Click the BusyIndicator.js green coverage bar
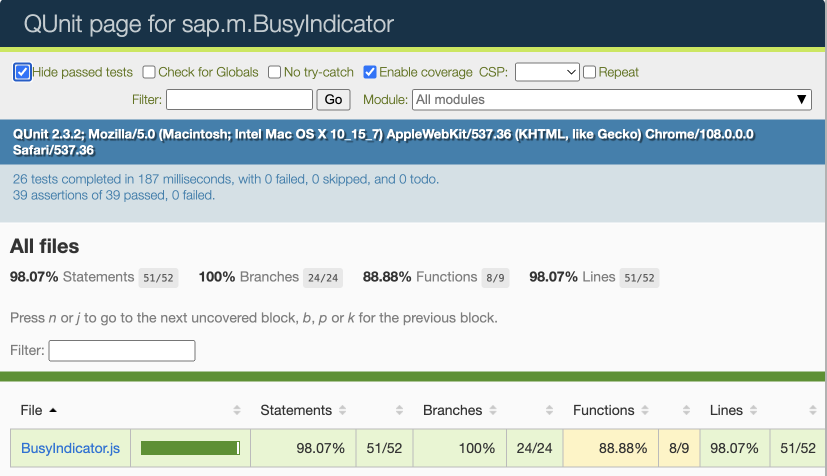This screenshot has width=827, height=476. 190,448
